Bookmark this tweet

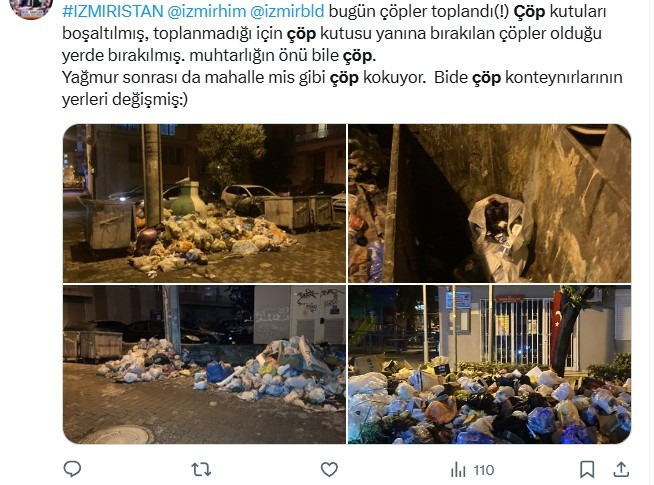[587, 470]
